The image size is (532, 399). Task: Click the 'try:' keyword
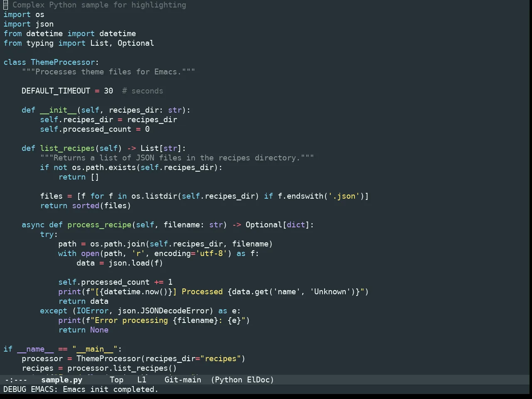[x=49, y=234]
